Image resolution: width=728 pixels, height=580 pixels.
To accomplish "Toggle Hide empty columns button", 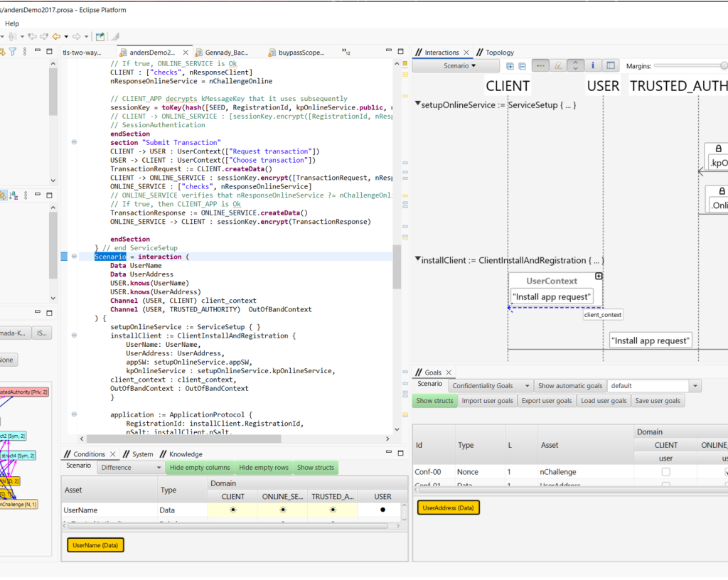I will (200, 468).
